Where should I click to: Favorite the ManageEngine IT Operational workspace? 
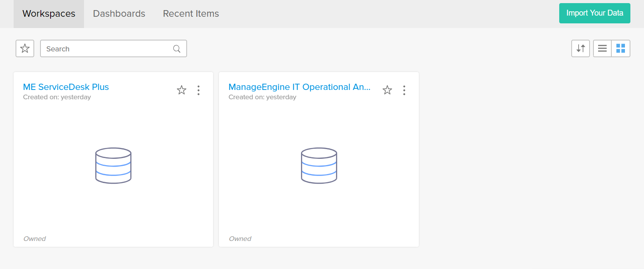387,90
